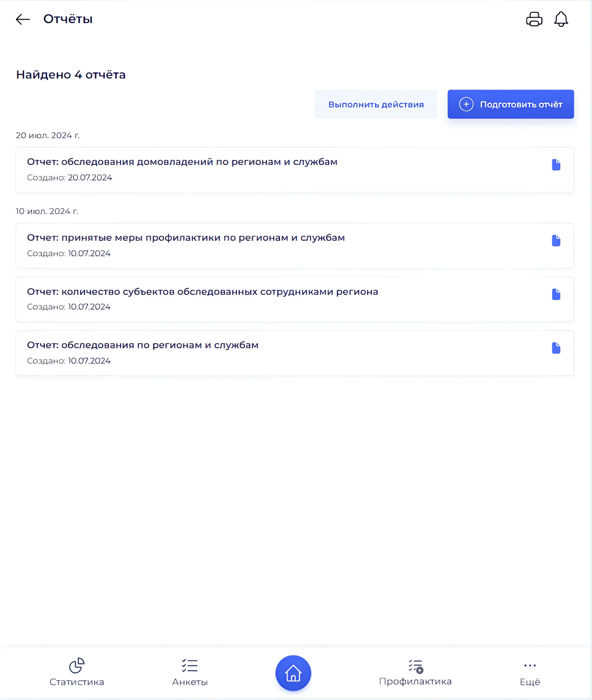Go to home via round button

tap(293, 673)
